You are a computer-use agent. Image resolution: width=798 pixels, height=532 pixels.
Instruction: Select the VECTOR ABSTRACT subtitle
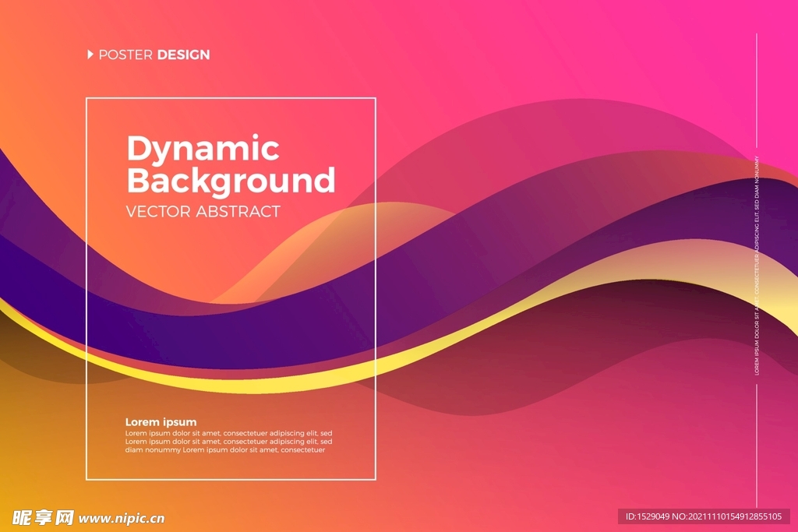click(203, 212)
